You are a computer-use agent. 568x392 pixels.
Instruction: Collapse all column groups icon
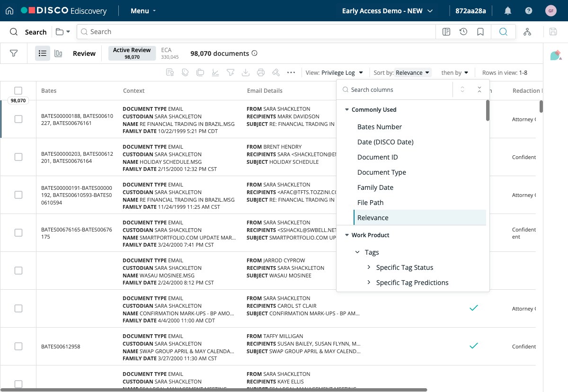pyautogui.click(x=479, y=89)
